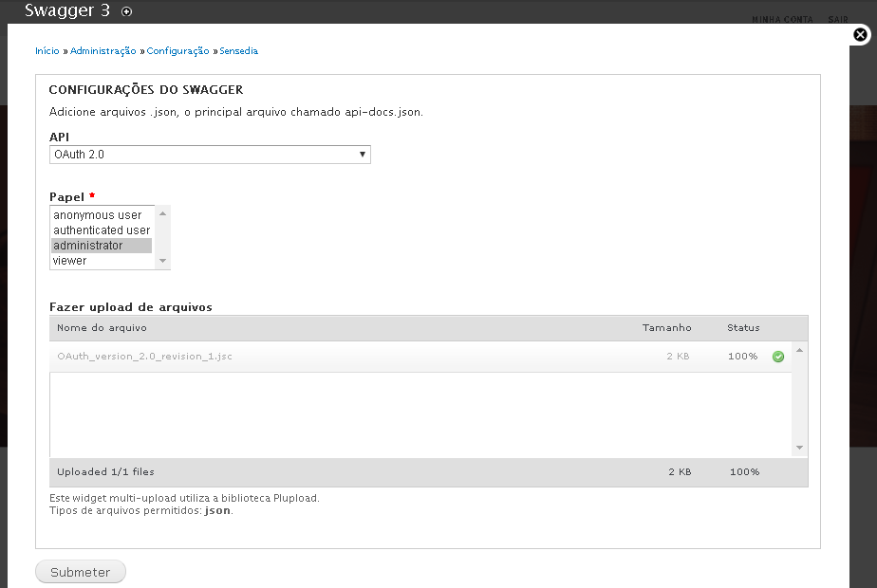This screenshot has height=588, width=877.
Task: Open the API dropdown showing OAuth 2.0
Action: click(210, 155)
